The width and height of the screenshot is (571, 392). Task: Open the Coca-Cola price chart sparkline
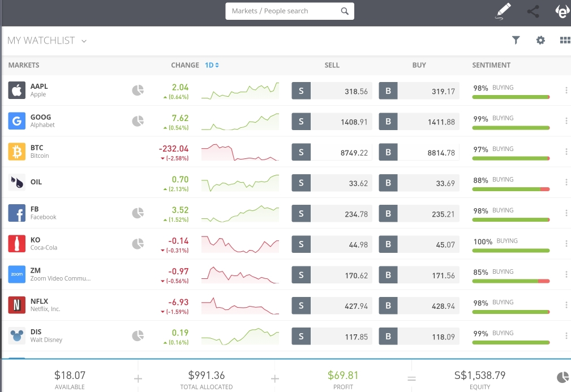point(241,244)
